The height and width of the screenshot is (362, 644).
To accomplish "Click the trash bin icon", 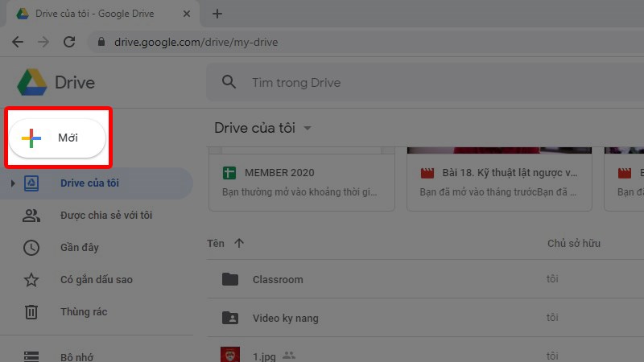I will pos(31,311).
